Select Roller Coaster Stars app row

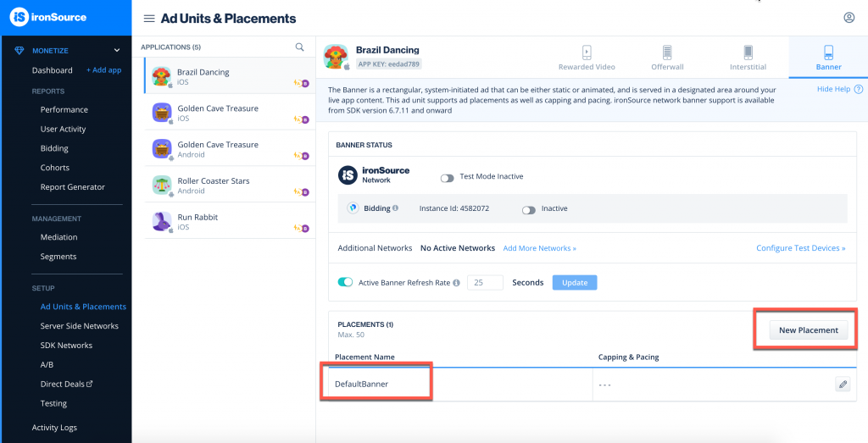[x=230, y=186]
